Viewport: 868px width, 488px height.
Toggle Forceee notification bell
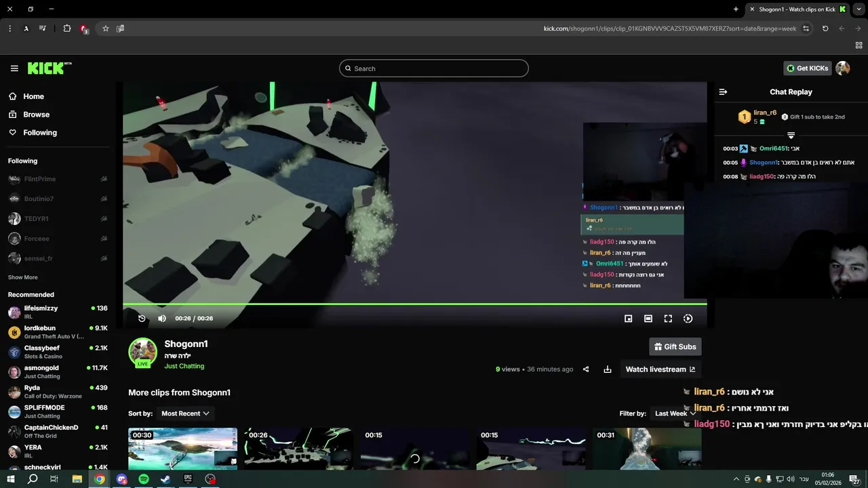coord(104,239)
